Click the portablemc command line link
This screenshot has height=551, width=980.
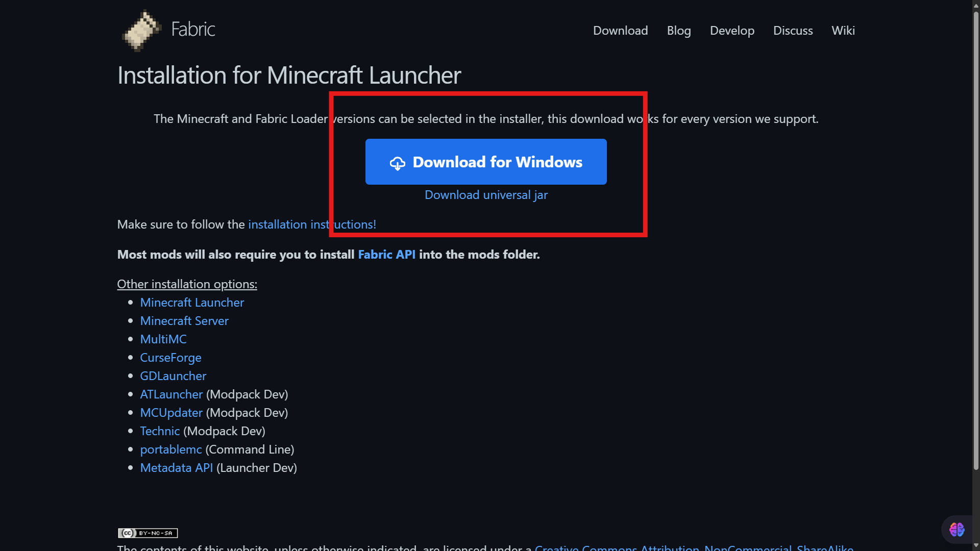coord(171,449)
